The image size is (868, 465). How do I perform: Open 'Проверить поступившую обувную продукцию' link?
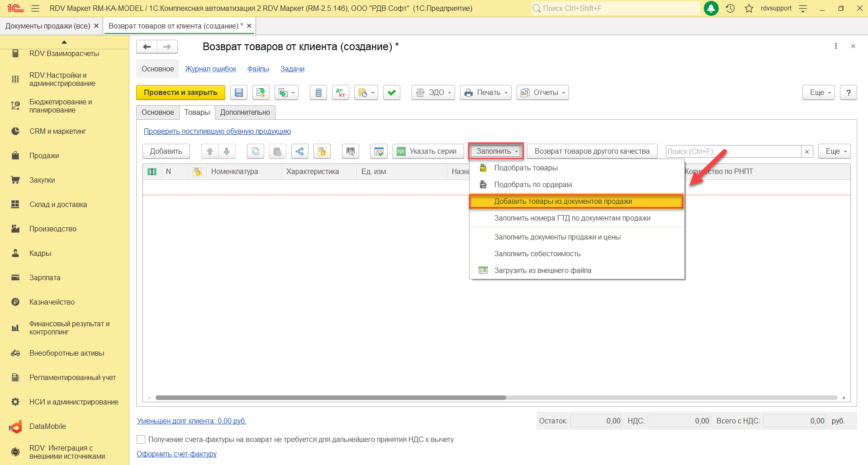(217, 132)
